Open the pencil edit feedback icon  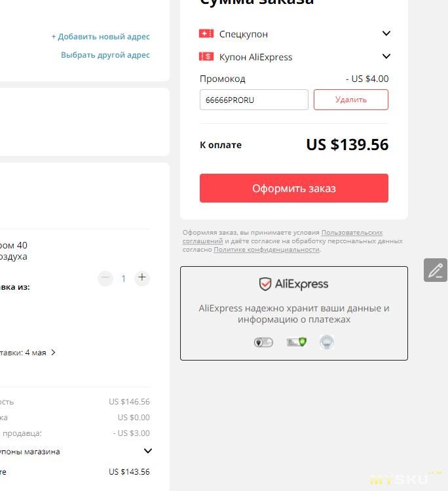pyautogui.click(x=436, y=270)
